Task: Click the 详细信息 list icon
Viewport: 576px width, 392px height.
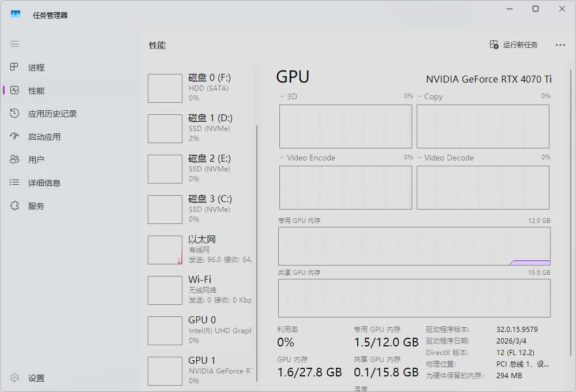Action: pos(14,182)
